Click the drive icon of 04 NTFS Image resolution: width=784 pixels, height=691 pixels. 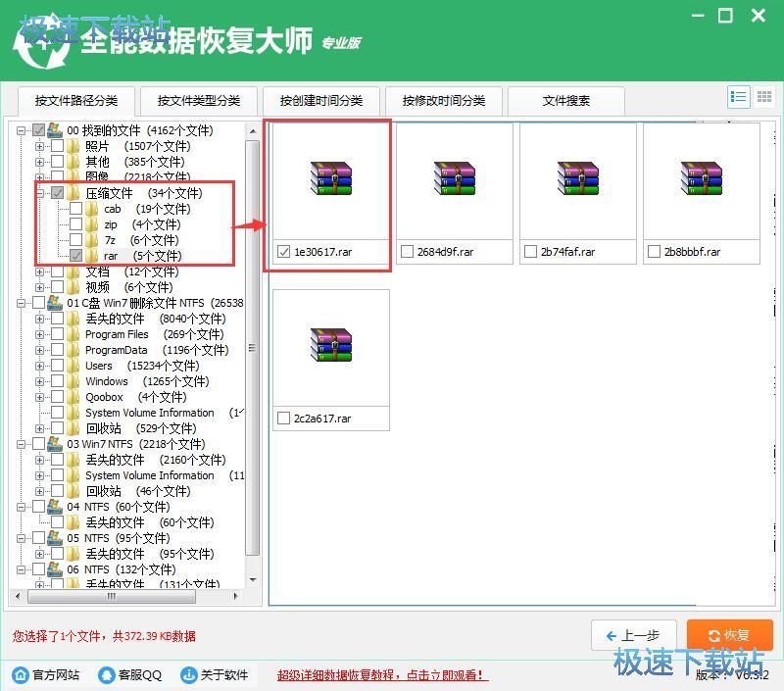tap(55, 507)
